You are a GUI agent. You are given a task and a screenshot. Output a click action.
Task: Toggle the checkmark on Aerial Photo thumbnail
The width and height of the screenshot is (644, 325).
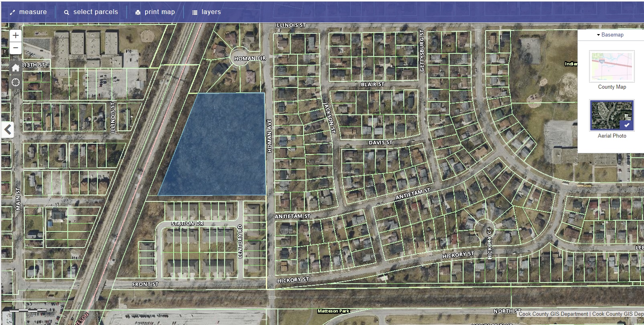(x=626, y=125)
